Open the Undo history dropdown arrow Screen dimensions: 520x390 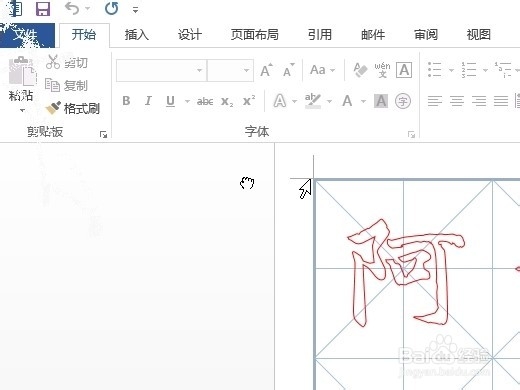[x=88, y=9]
